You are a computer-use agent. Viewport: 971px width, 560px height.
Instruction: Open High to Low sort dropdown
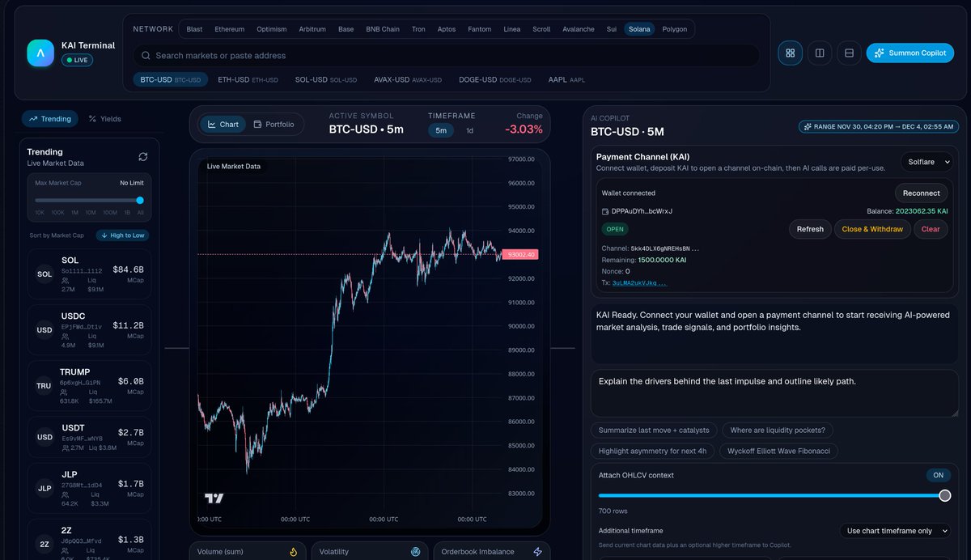click(x=123, y=235)
